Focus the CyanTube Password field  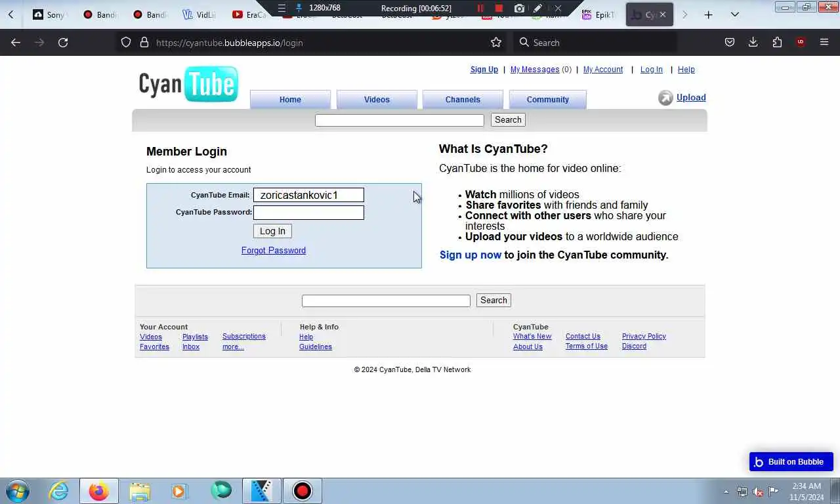tap(308, 213)
